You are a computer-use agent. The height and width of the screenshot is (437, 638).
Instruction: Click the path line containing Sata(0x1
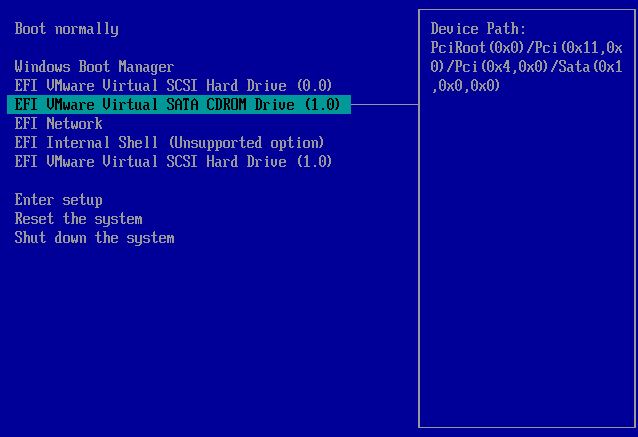pyautogui.click(x=525, y=67)
